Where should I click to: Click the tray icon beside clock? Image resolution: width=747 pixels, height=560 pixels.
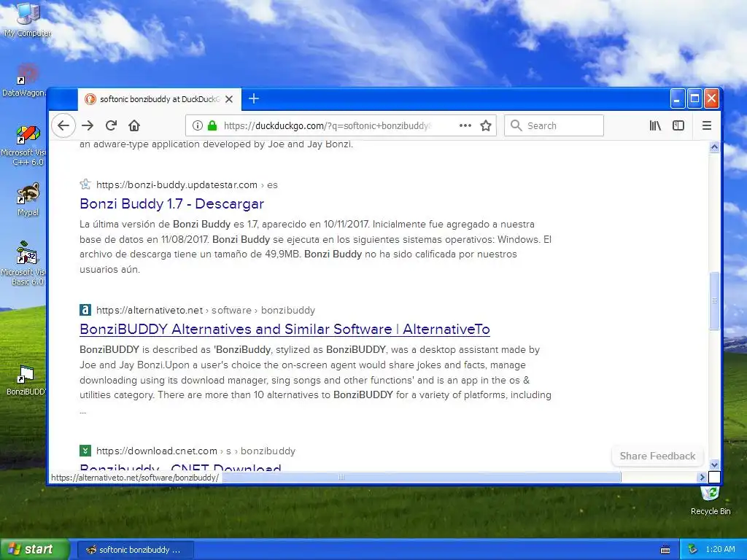pos(692,550)
